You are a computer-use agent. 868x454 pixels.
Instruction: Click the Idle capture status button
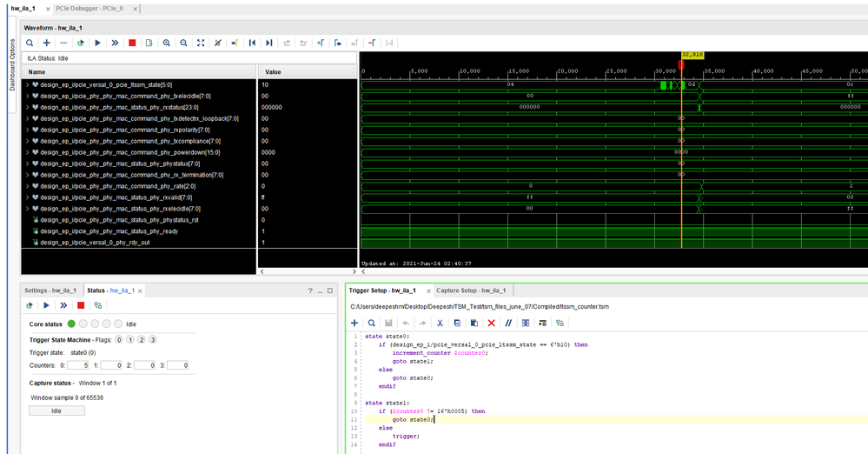pos(56,411)
